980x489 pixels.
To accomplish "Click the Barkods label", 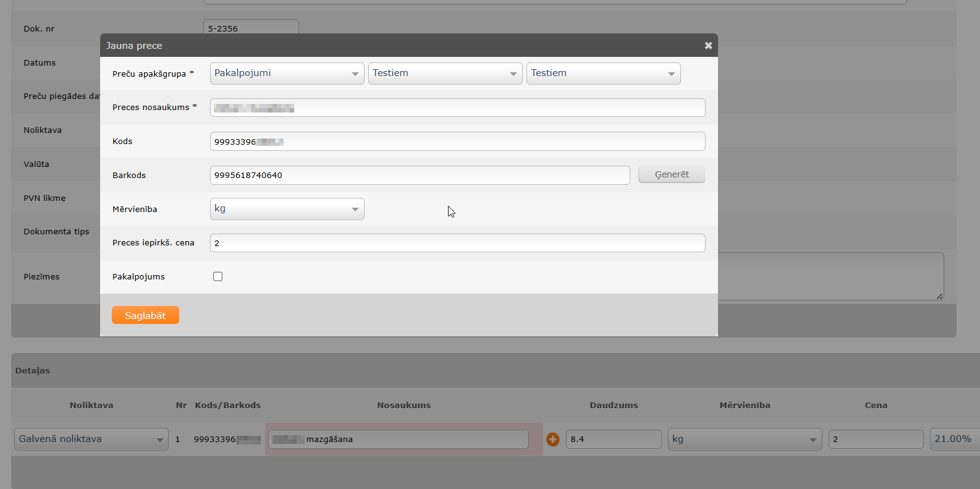I will click(x=129, y=176).
